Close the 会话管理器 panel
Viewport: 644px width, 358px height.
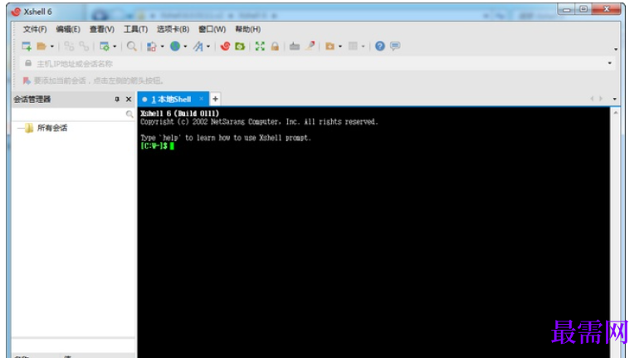(x=129, y=99)
